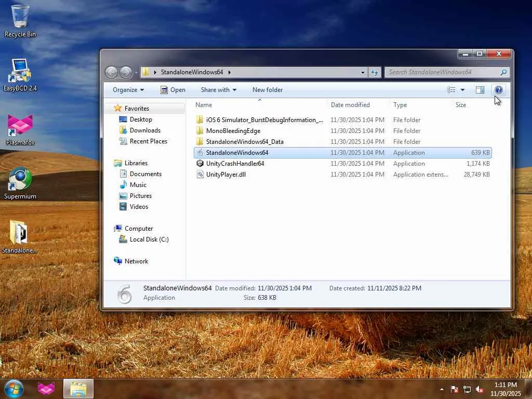Click the StandaloneWindows64 breadcrumb in address bar
The height and width of the screenshot is (399, 532).
coord(192,72)
